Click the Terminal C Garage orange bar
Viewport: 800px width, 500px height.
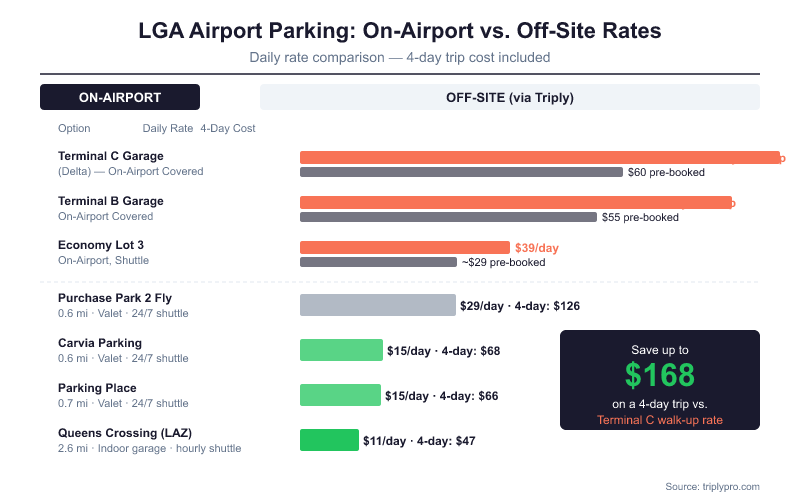pos(539,157)
